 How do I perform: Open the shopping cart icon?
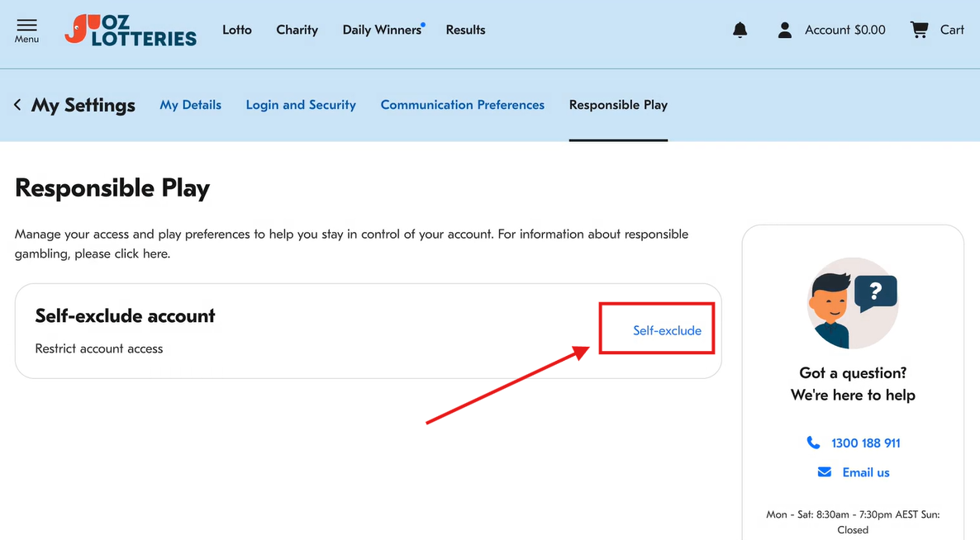pos(919,30)
